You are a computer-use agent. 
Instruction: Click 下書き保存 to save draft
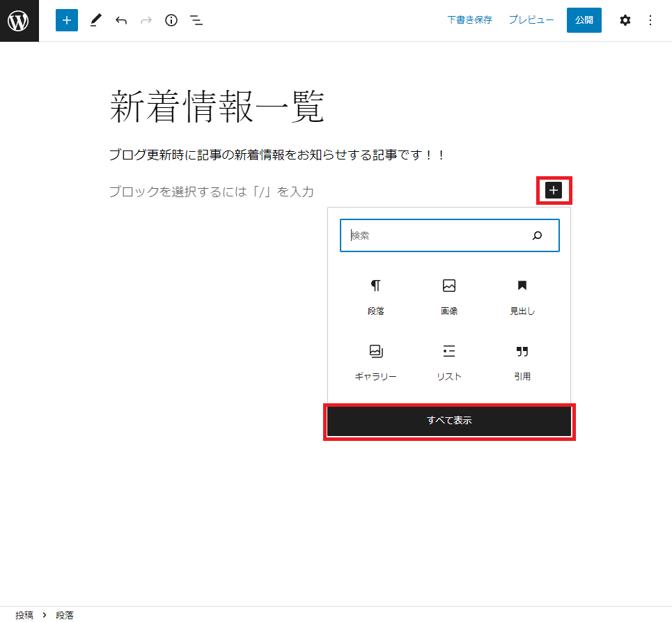point(470,20)
